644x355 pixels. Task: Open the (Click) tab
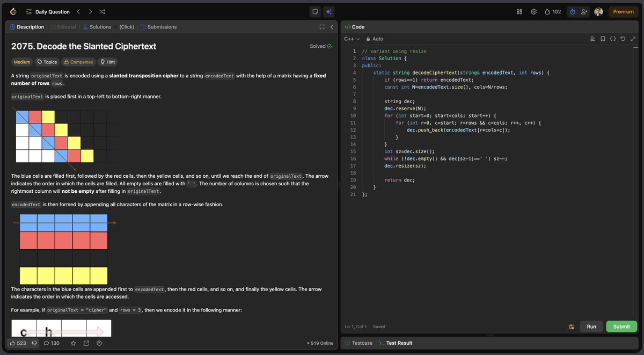[x=127, y=27]
